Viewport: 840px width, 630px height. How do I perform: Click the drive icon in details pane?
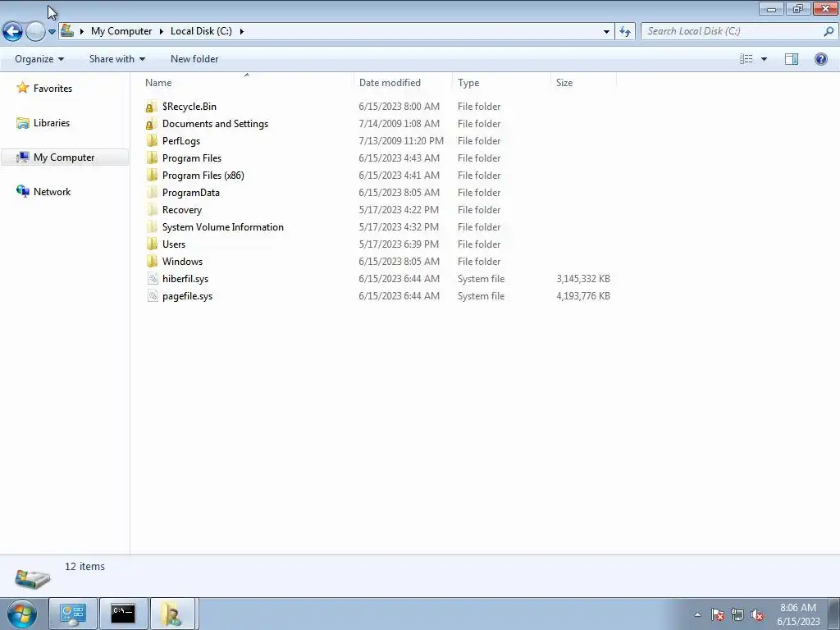(x=32, y=578)
